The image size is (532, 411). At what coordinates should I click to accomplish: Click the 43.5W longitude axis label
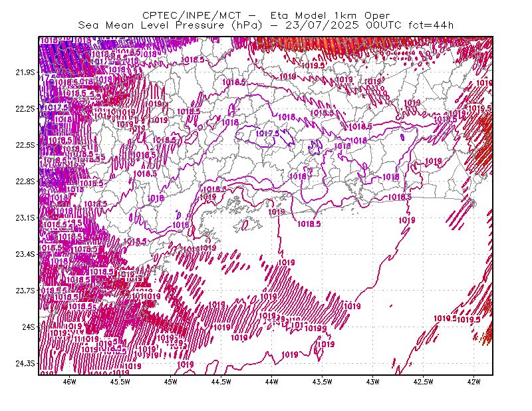click(x=323, y=382)
